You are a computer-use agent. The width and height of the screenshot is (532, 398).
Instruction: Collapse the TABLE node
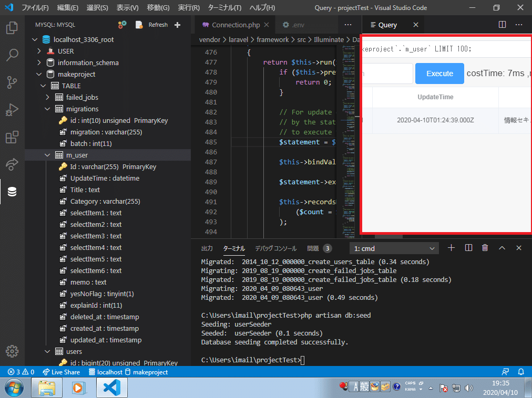point(43,86)
